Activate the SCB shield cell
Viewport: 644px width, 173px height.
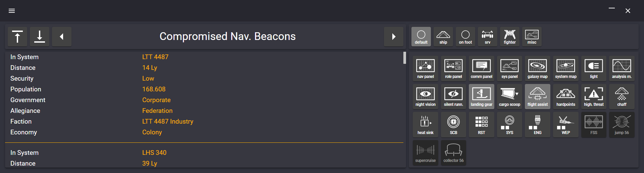click(453, 125)
